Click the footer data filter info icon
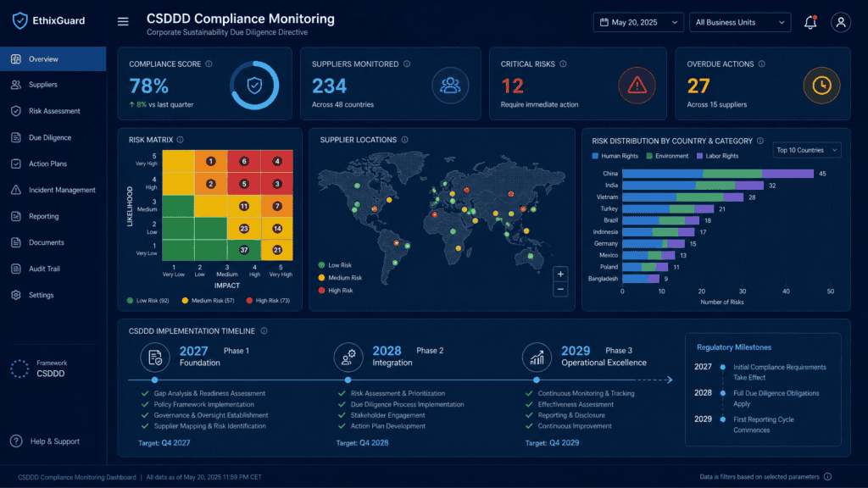The width and height of the screenshot is (868, 488). 827,476
